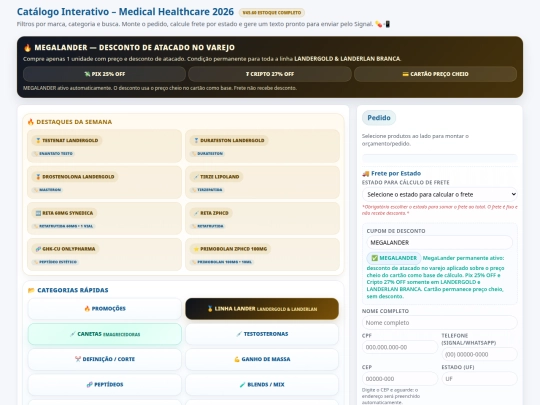Filter by TESTOSTERONAS category

tap(262, 334)
